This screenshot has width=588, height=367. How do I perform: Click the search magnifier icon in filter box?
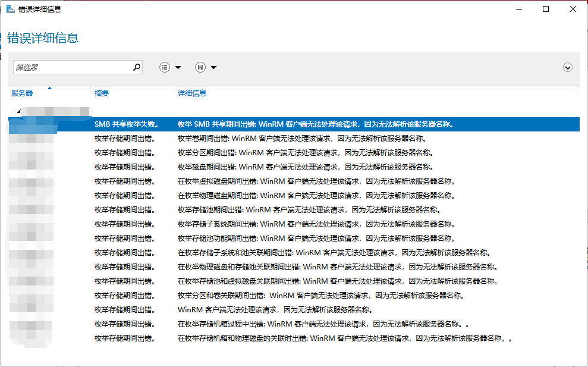[x=137, y=67]
